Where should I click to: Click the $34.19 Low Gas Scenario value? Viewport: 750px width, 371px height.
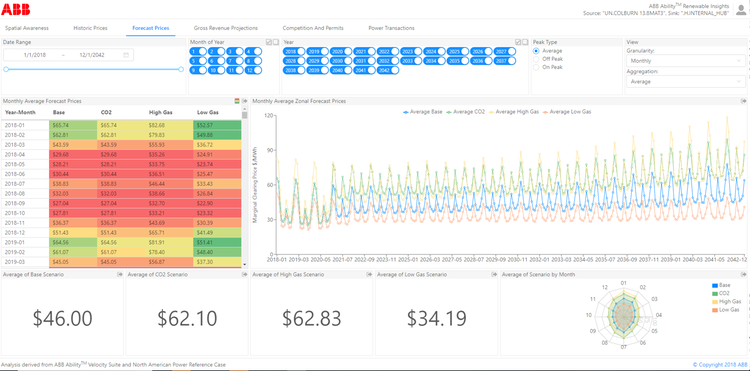pos(437,318)
